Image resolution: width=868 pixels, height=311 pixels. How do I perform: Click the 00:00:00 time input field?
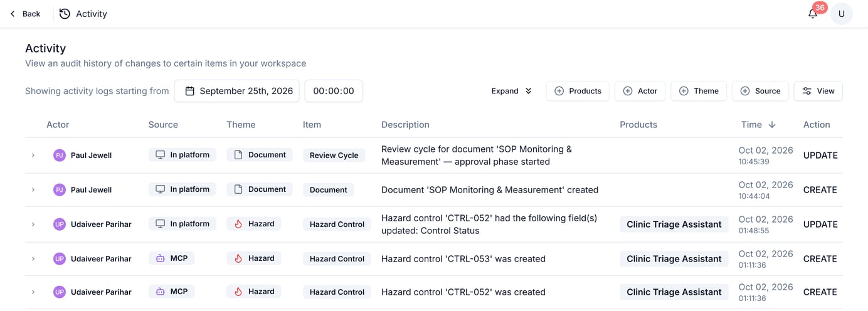[x=334, y=91]
